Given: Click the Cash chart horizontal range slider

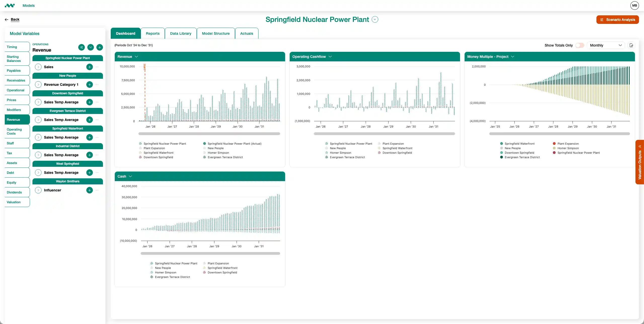Looking at the screenshot, I should (210, 253).
